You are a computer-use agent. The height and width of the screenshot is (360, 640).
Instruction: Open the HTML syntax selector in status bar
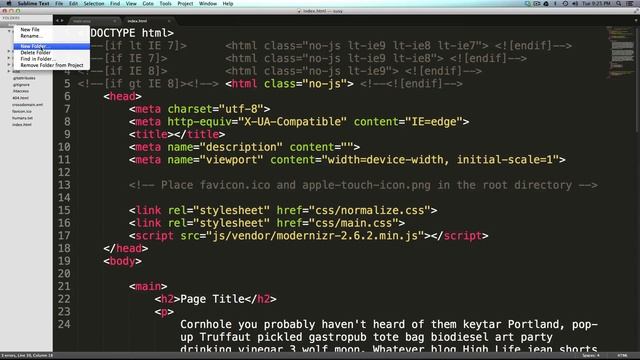(x=622, y=356)
